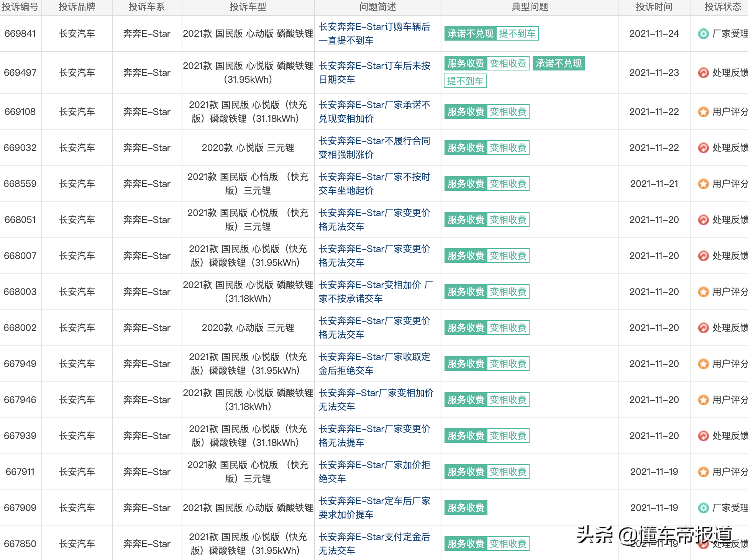Click the '投诉车型' column header
This screenshot has height=560, width=748.
point(248,7)
